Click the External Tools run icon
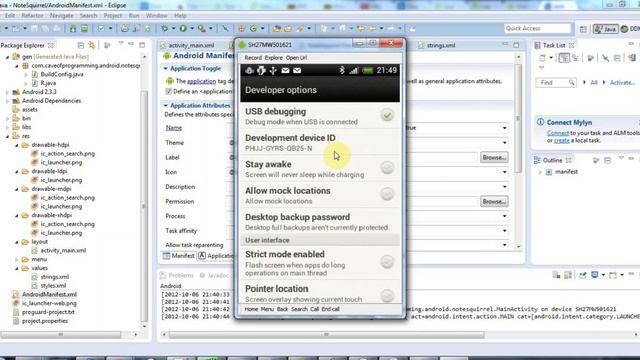 point(202,29)
